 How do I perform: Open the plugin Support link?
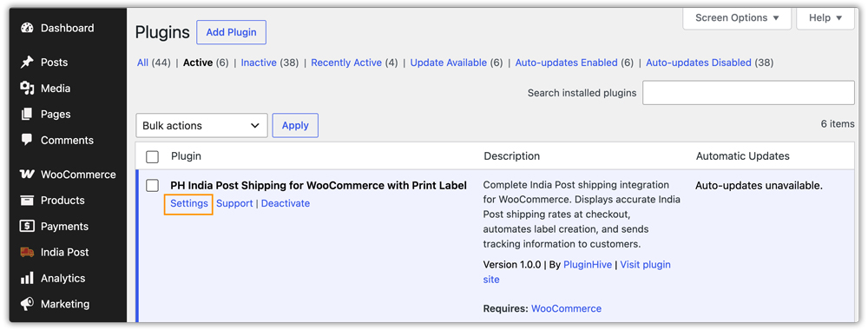tap(234, 204)
